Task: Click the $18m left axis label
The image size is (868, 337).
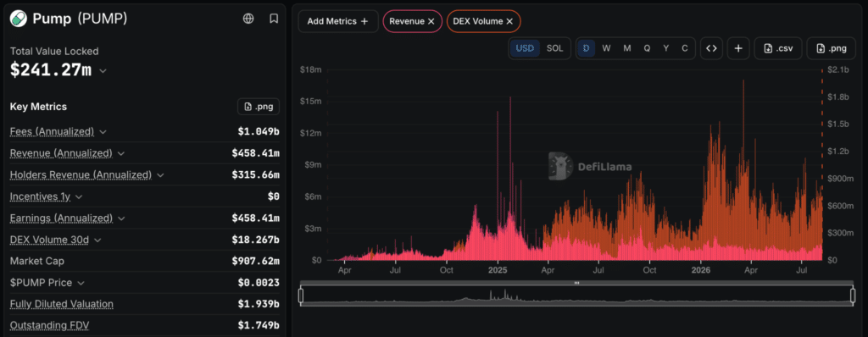Action: click(310, 69)
